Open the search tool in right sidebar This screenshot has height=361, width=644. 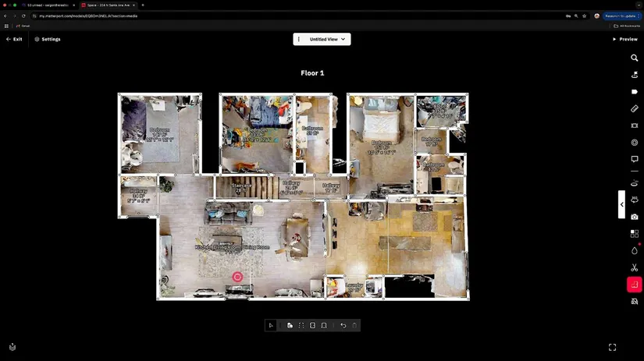[634, 58]
